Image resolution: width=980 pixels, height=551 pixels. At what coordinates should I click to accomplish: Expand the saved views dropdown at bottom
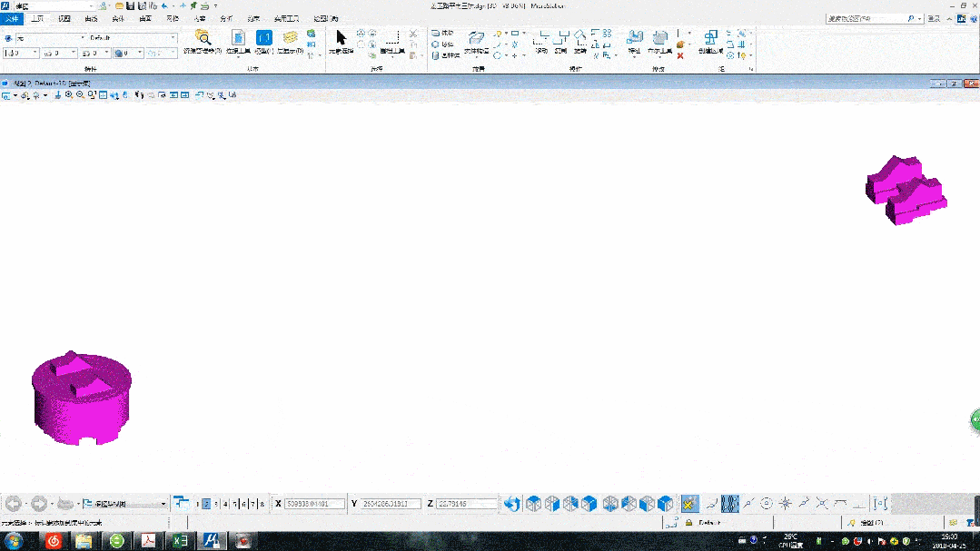[x=163, y=504]
